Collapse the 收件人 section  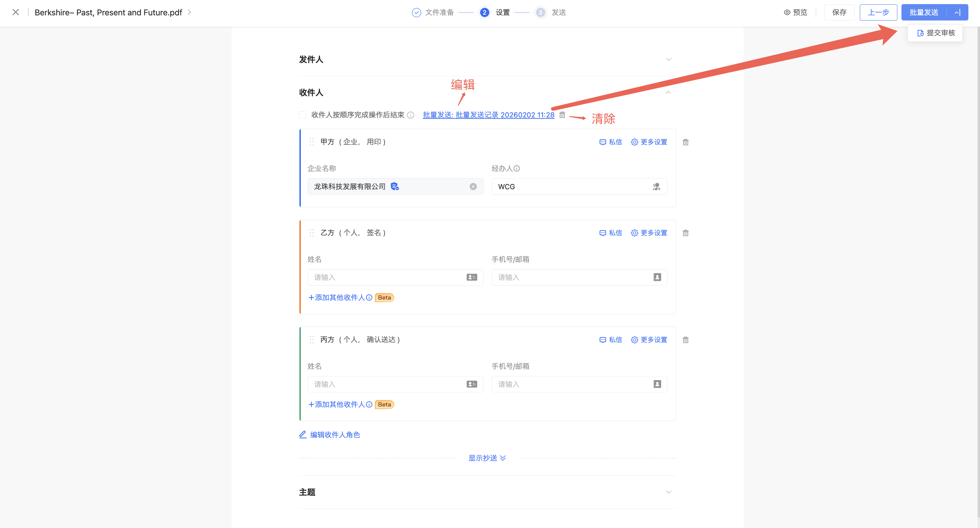(x=668, y=93)
